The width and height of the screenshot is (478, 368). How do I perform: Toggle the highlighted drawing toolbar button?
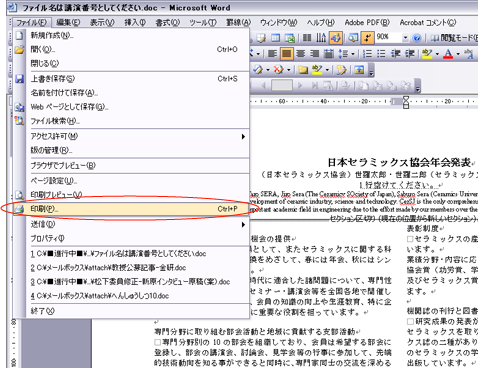coord(336,38)
